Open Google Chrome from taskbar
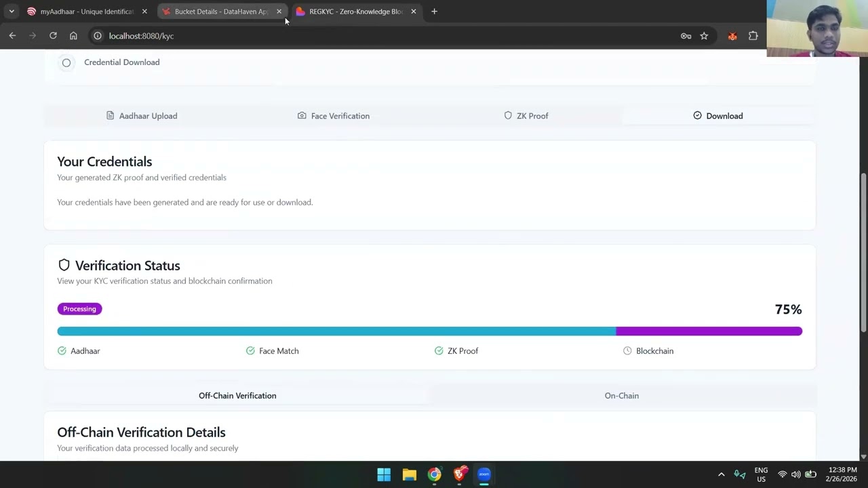The image size is (868, 488). [434, 474]
